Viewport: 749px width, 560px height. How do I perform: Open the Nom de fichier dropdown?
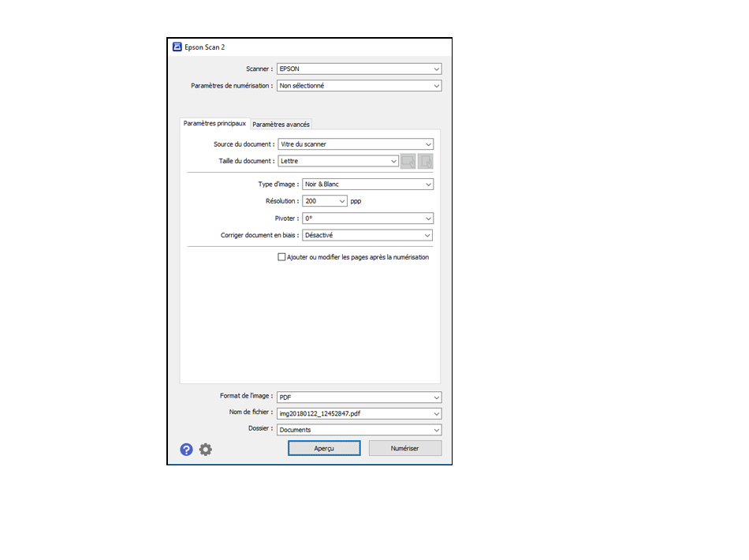click(x=360, y=414)
